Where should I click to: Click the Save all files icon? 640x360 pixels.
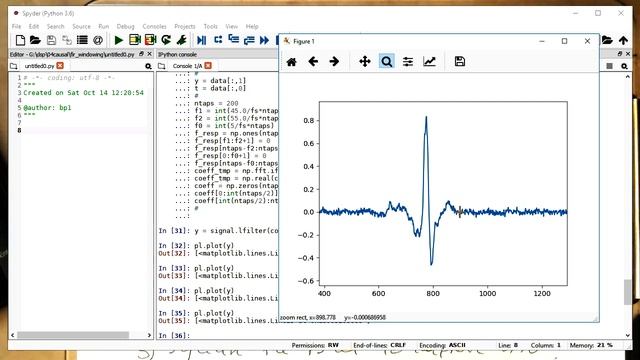pyautogui.click(x=67, y=40)
